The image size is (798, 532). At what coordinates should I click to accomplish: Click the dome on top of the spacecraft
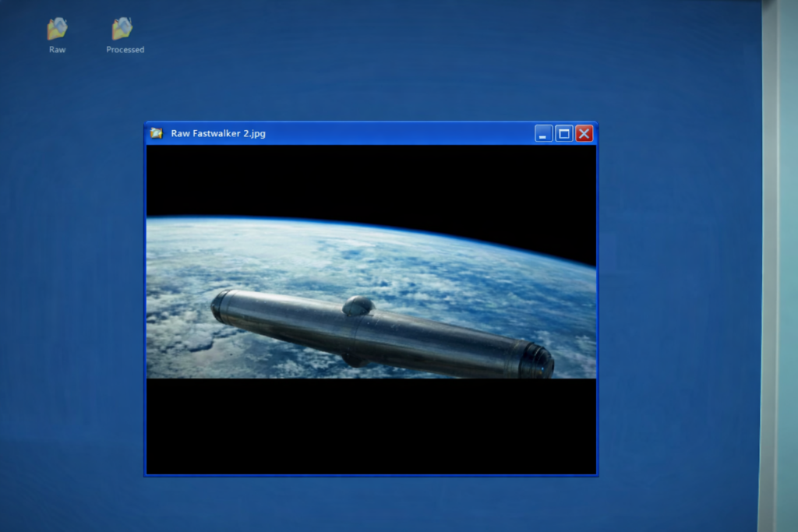[x=358, y=306]
